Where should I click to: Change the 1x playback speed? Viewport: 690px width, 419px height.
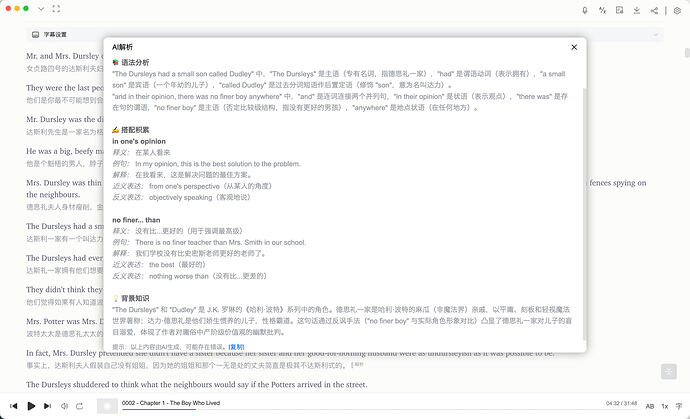pyautogui.click(x=665, y=406)
